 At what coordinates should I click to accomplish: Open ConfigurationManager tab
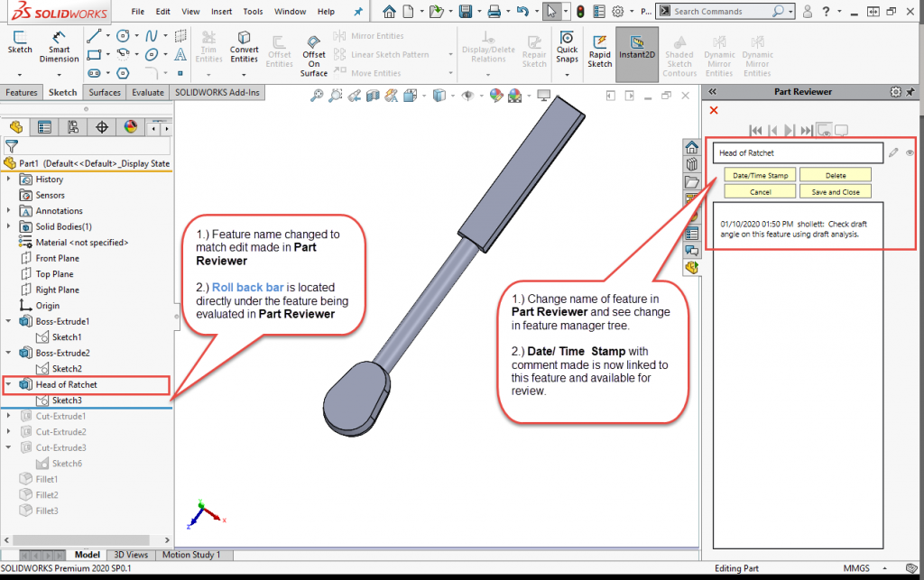tap(73, 126)
